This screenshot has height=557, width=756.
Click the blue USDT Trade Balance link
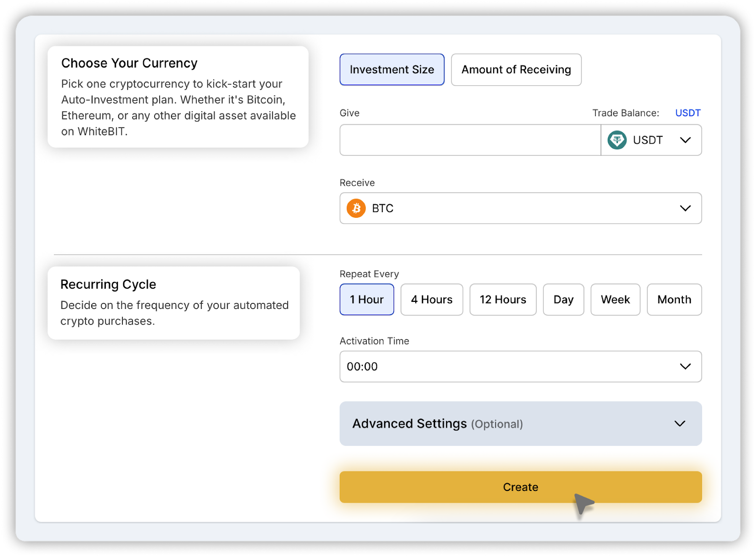[x=687, y=113]
